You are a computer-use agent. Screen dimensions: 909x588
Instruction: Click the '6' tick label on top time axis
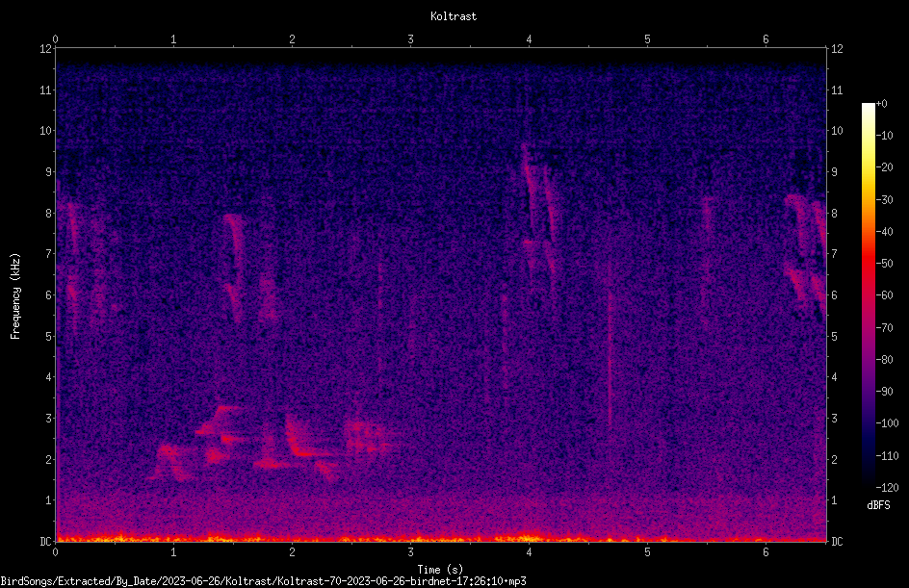766,39
